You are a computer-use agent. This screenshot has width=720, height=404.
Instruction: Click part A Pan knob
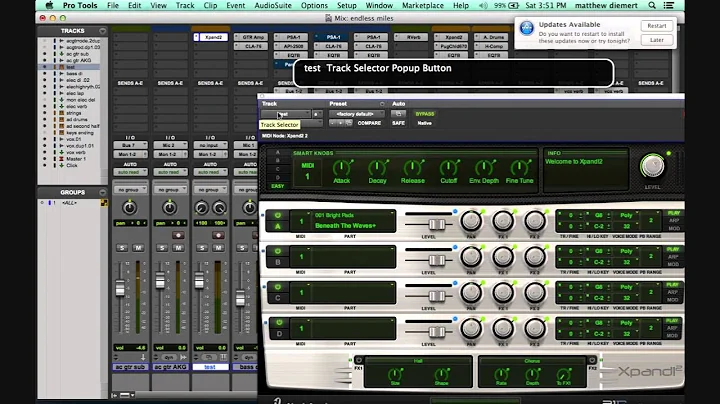pos(471,221)
